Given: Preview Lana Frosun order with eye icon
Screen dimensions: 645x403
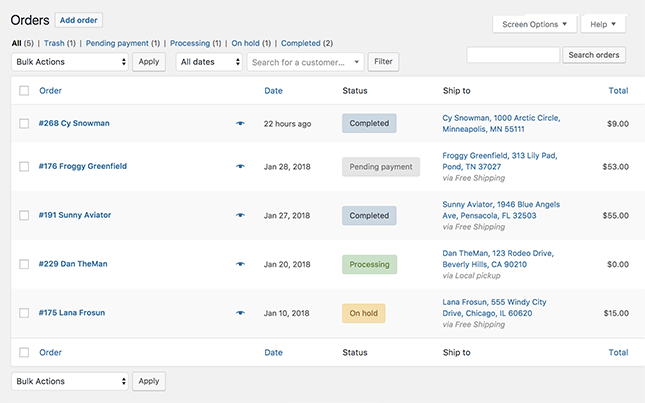Looking at the screenshot, I should 240,312.
